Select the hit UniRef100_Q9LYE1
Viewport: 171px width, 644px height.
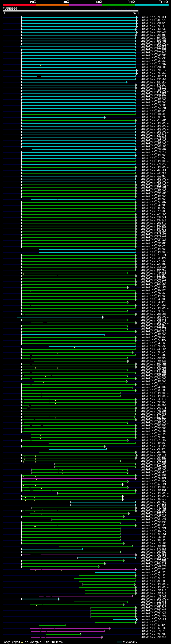coord(153,17)
